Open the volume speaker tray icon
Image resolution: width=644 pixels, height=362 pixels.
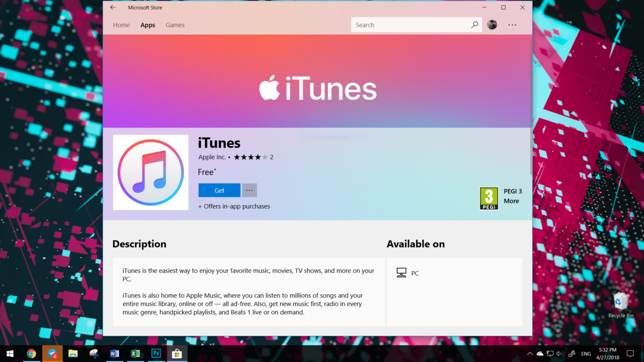coord(559,354)
